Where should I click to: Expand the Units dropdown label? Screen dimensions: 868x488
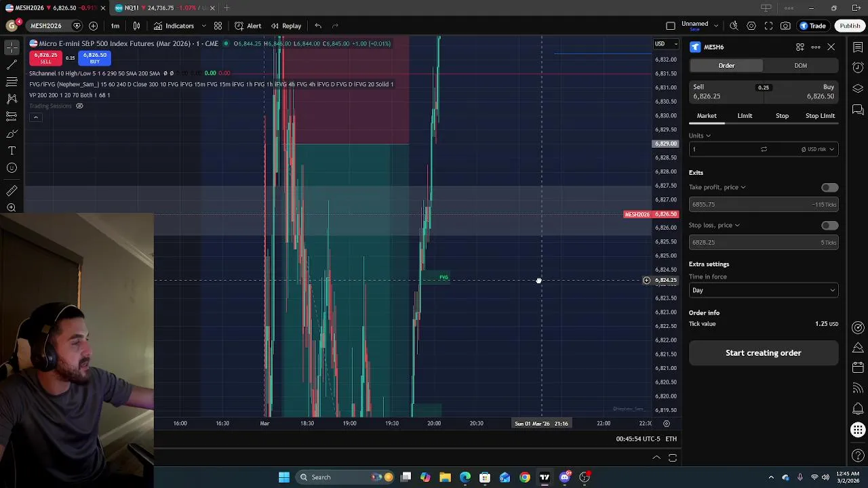tap(699, 136)
